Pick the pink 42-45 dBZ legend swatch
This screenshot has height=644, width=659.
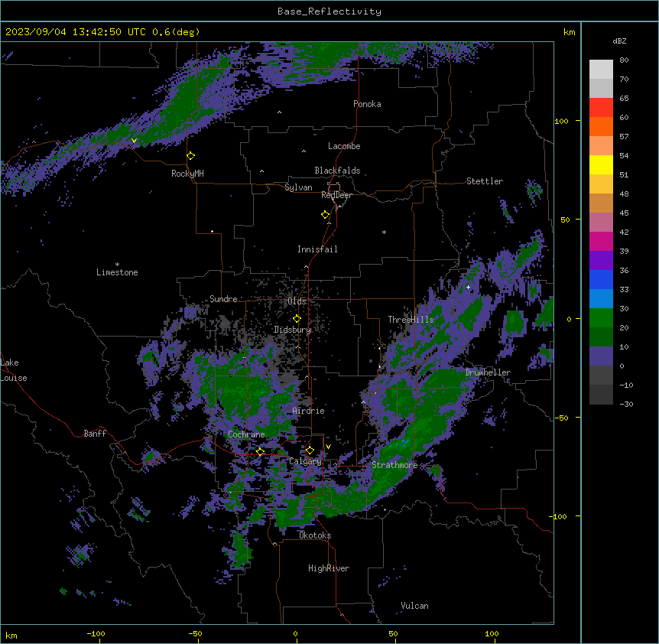[601, 223]
